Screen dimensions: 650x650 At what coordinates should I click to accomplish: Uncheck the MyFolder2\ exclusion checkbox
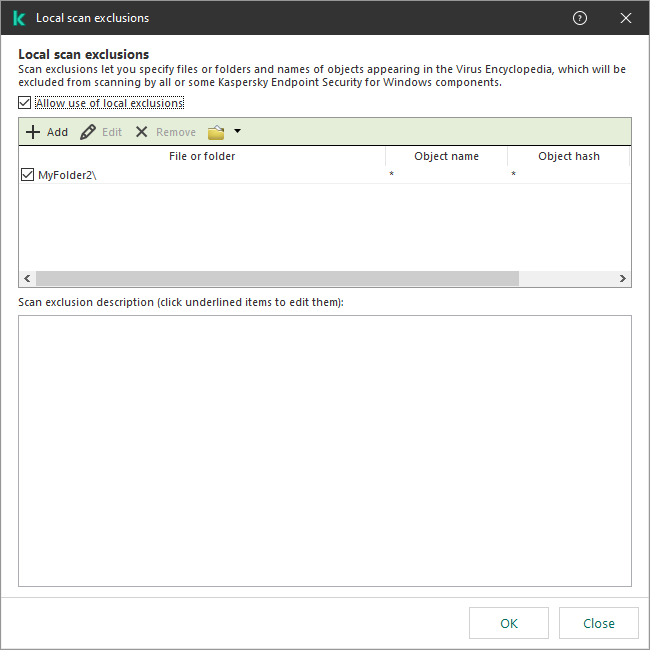[27, 175]
